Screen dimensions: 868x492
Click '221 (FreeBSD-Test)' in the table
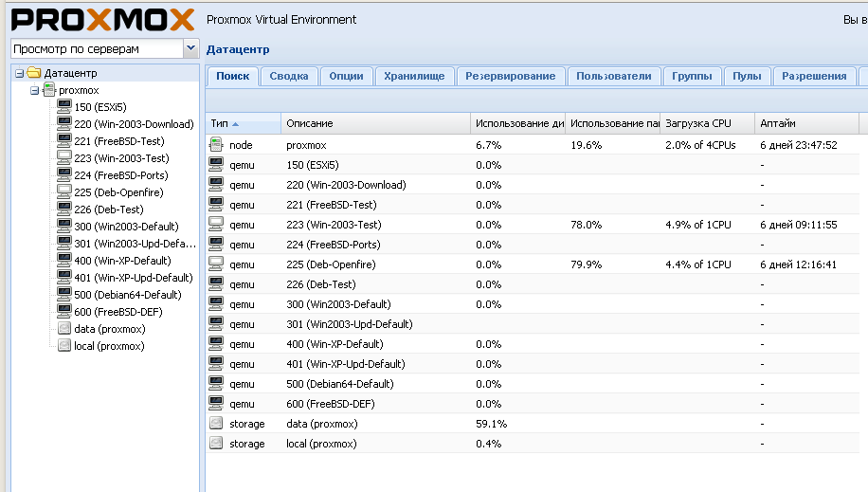coord(332,205)
